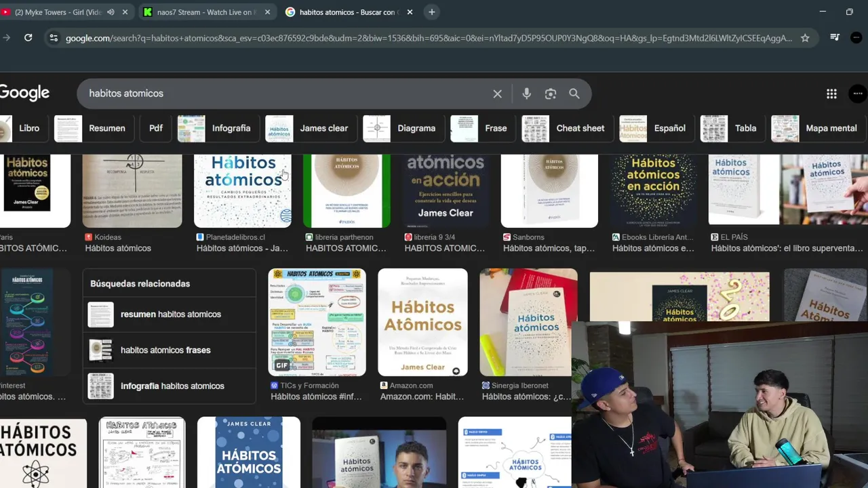Screen dimensions: 868x488
Task: Open the hand-drawn Hábitos Atómicos sketch image
Action: tap(142, 452)
